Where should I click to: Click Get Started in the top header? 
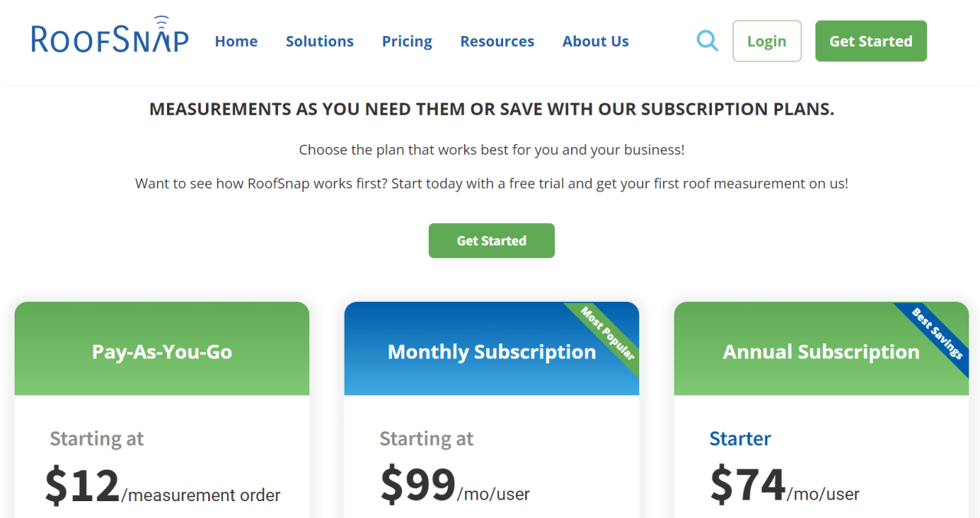pos(871,41)
